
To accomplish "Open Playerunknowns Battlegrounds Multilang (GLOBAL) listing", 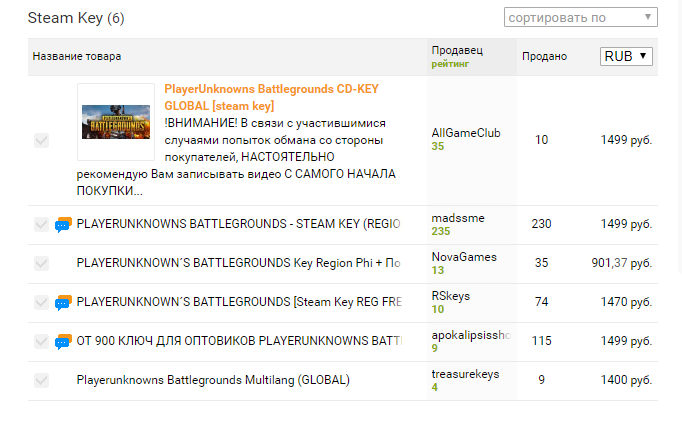I will [x=213, y=380].
